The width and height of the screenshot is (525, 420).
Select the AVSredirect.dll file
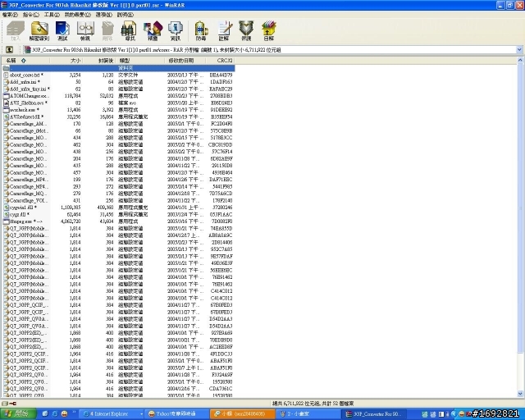tap(118, 116)
